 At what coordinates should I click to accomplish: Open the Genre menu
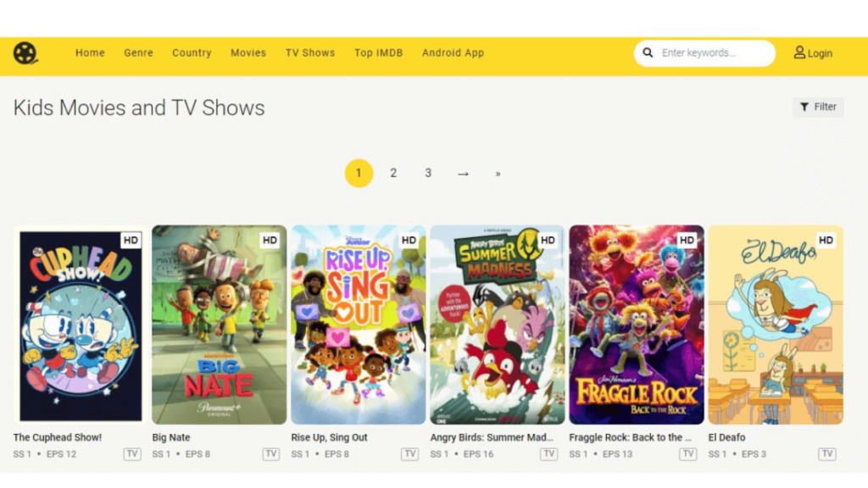pos(138,53)
